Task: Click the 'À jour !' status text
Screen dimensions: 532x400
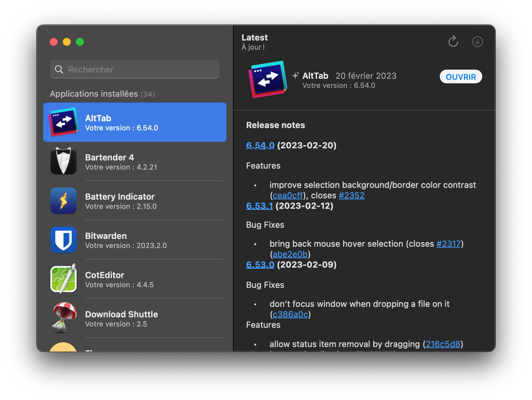Action: click(253, 47)
